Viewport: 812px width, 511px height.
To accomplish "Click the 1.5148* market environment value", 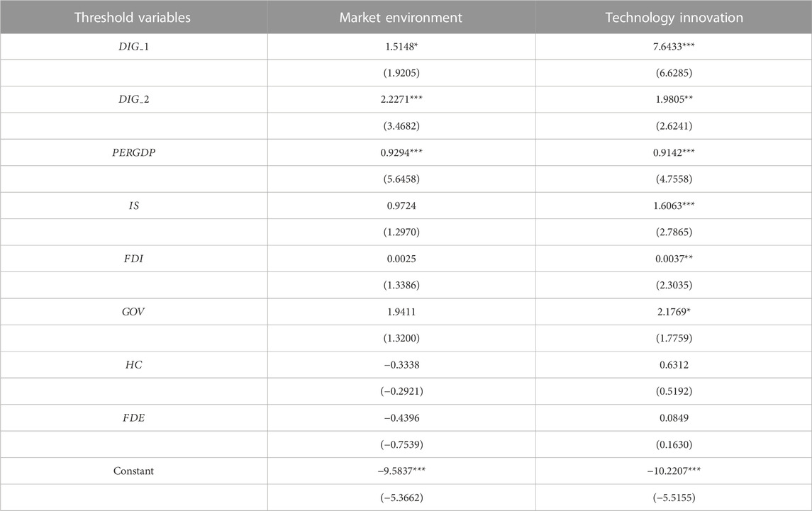I will click(x=401, y=47).
